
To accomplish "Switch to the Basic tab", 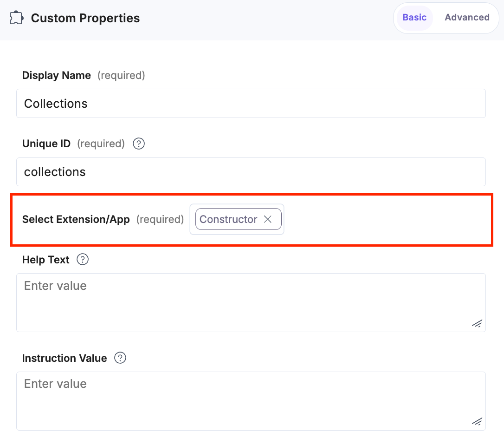I will coord(414,17).
